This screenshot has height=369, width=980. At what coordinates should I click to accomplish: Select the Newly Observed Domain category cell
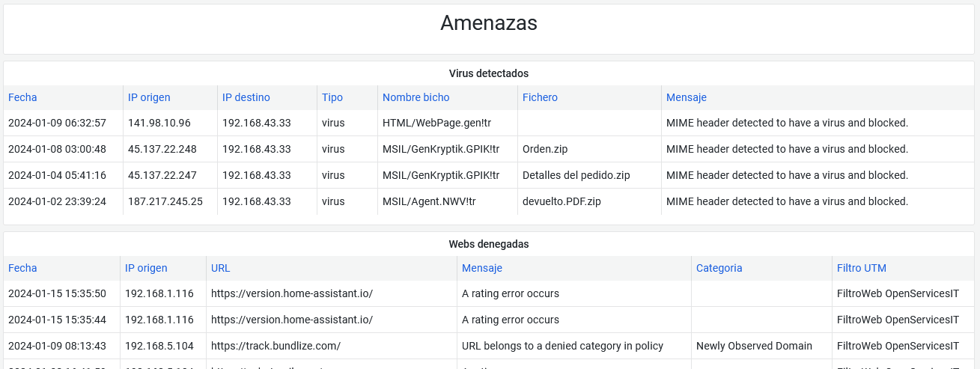pos(754,346)
